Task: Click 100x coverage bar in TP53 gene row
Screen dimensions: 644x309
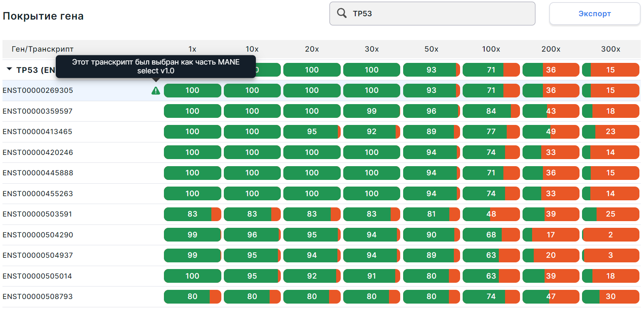Action: [491, 70]
